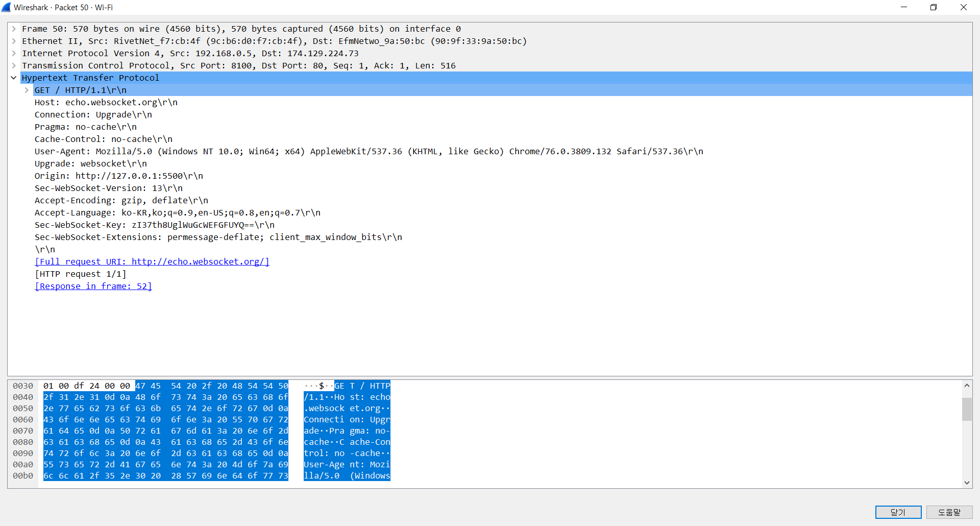The width and height of the screenshot is (980, 526).
Task: Collapse the Hypertext Transfer Protocol node
Action: pos(14,78)
